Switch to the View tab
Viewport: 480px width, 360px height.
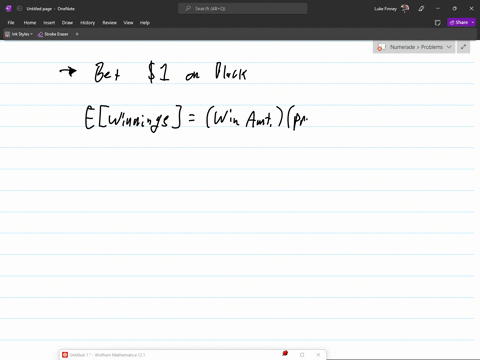coord(128,23)
